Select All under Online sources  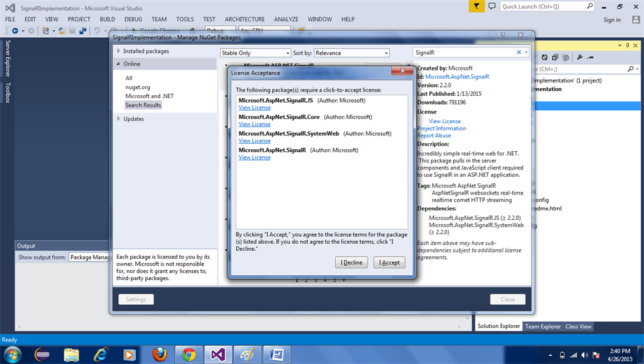[128, 77]
